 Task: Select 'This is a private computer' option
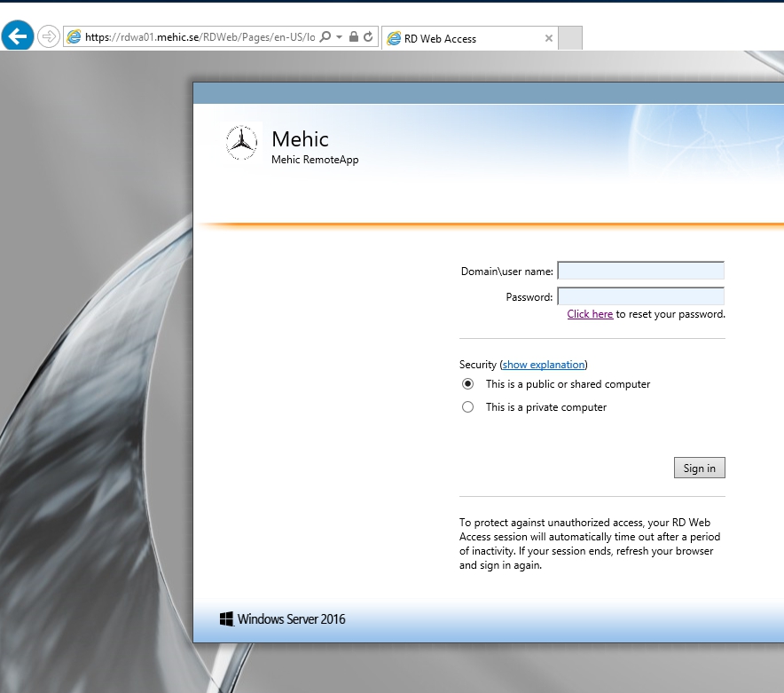(x=468, y=407)
